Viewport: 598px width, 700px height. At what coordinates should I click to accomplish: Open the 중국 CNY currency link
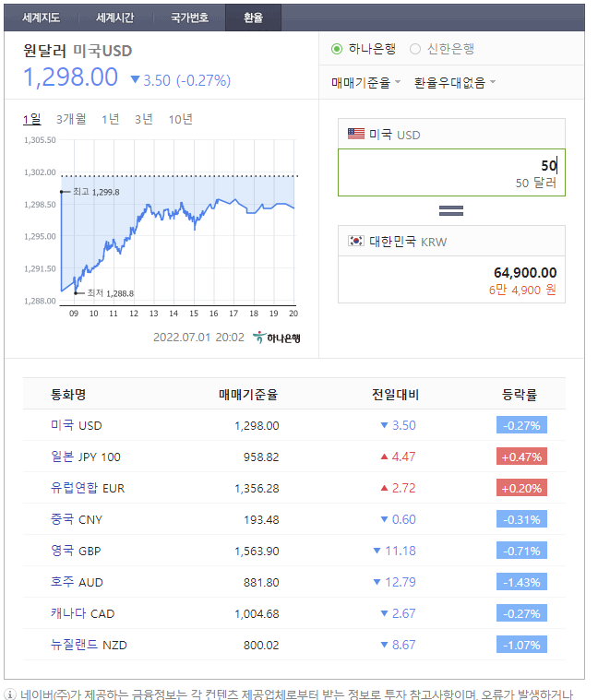(77, 519)
